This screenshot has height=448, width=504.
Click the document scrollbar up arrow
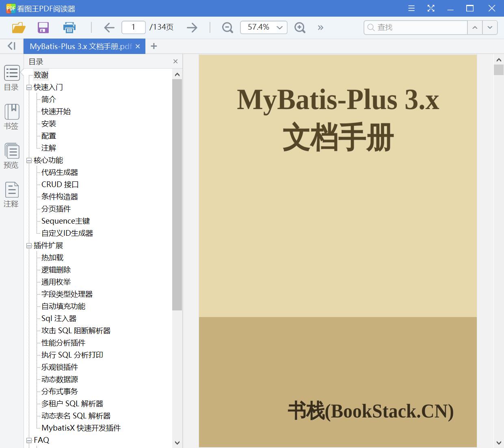click(499, 60)
